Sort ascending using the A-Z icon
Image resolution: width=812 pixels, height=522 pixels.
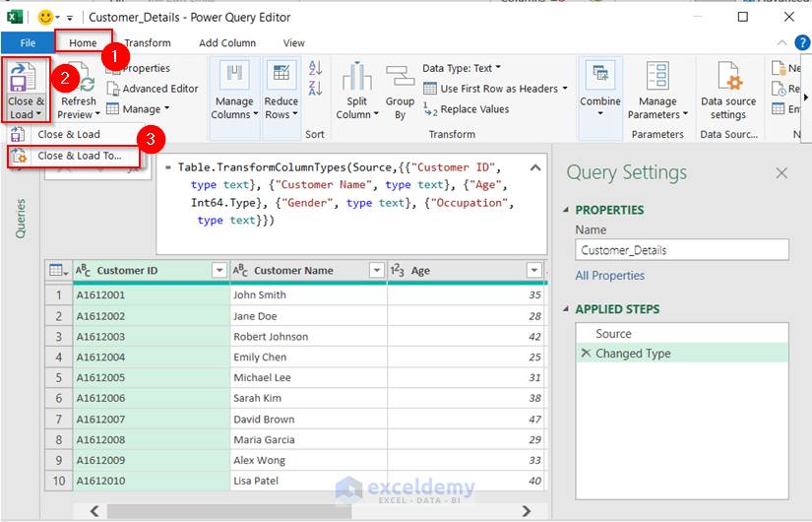(x=315, y=69)
